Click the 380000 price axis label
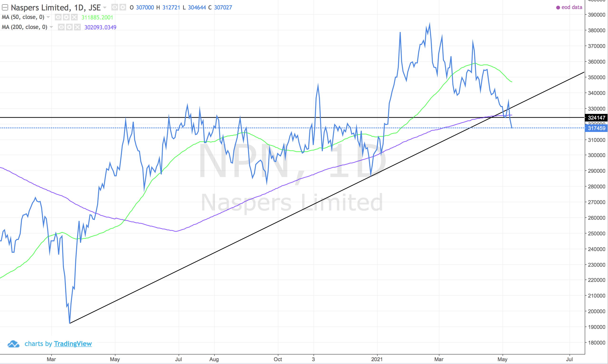This screenshot has width=608, height=364. pyautogui.click(x=597, y=30)
